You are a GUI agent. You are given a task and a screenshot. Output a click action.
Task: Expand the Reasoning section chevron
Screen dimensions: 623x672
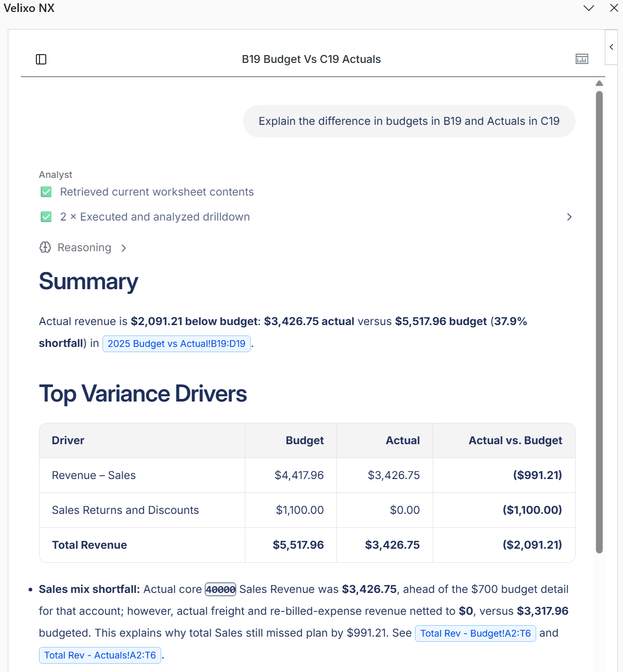(x=124, y=248)
